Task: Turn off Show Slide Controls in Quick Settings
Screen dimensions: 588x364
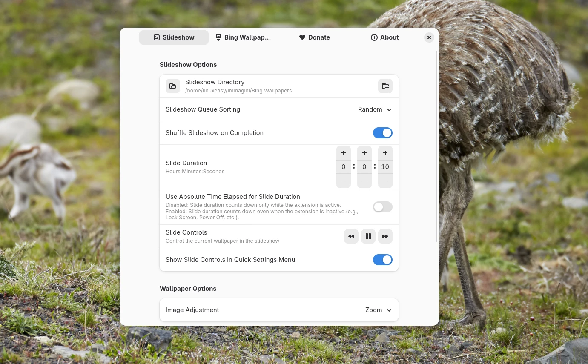Action: coord(382,260)
